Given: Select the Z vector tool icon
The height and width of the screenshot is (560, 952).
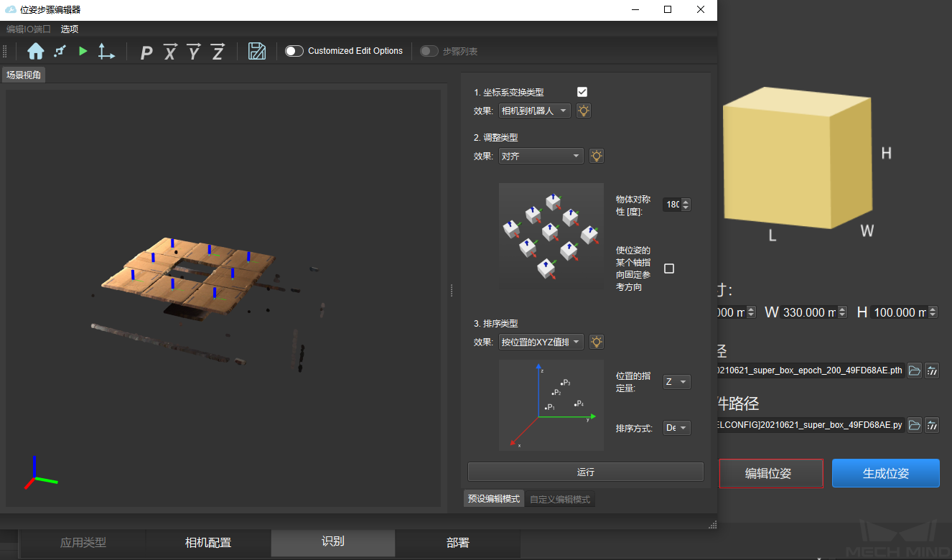Looking at the screenshot, I should (x=218, y=52).
